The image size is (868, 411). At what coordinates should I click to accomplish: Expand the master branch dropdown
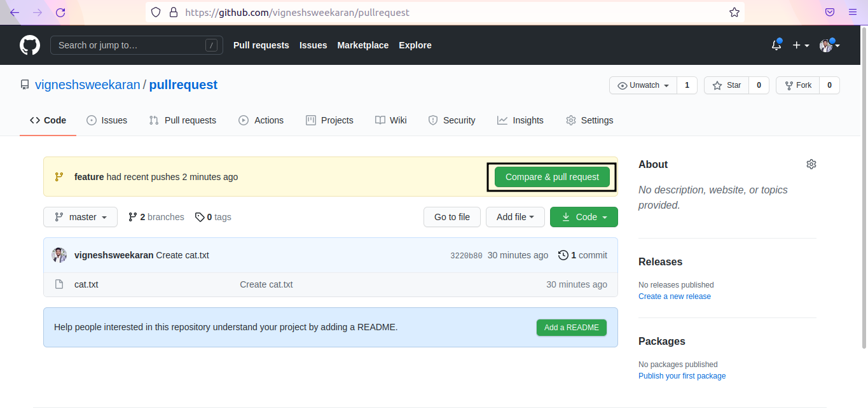point(80,217)
